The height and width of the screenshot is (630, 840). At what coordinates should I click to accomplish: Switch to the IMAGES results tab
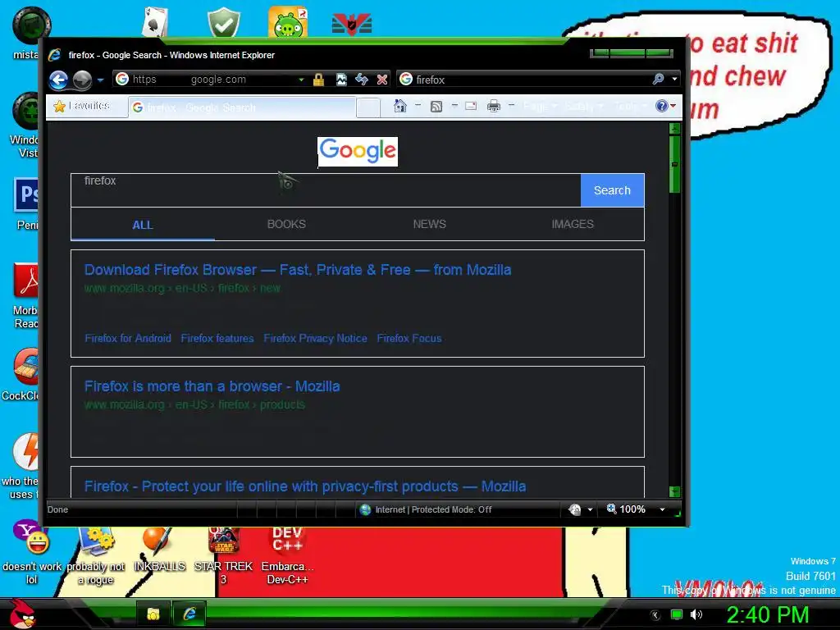pyautogui.click(x=573, y=224)
